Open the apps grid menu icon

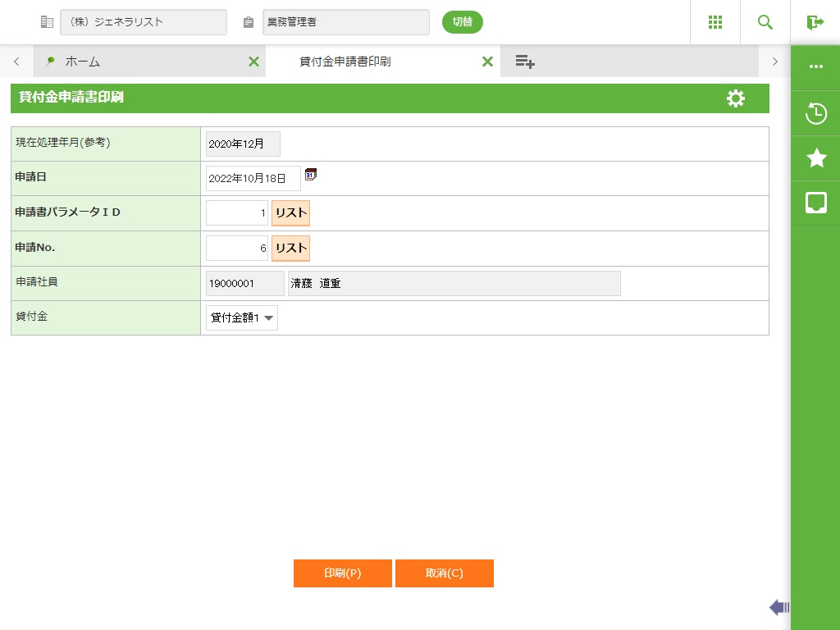pos(714,22)
